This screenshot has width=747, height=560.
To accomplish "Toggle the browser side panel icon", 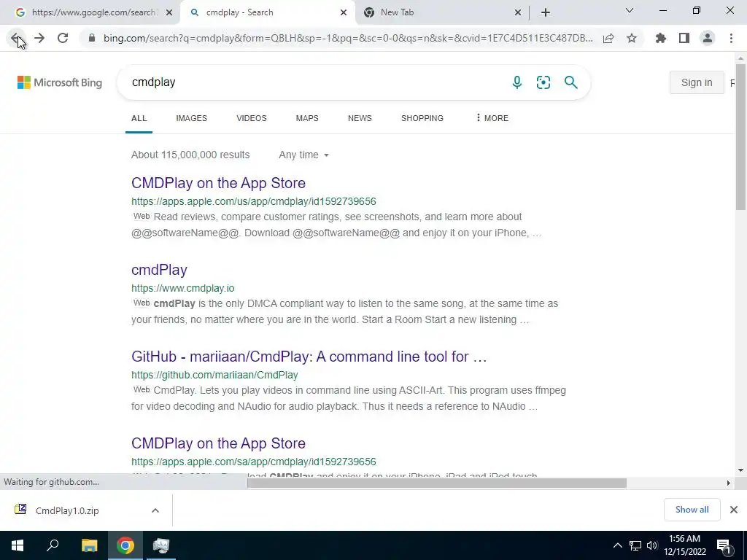I will pos(684,38).
